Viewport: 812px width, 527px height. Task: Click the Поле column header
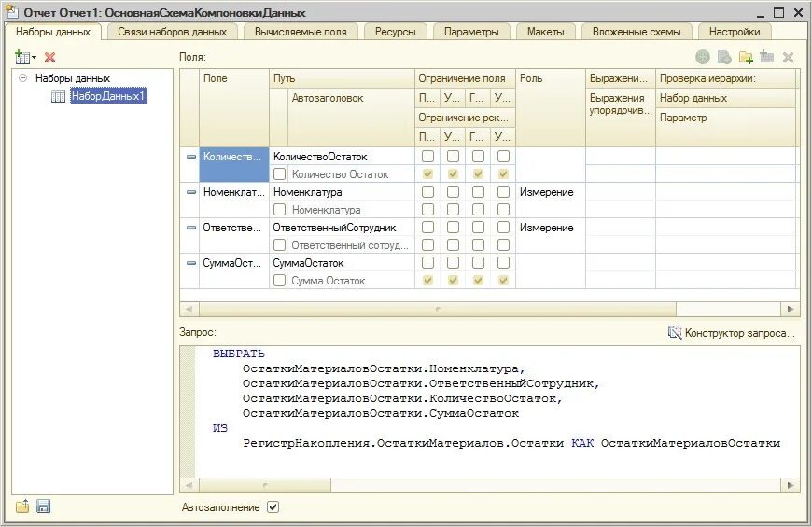(x=234, y=107)
